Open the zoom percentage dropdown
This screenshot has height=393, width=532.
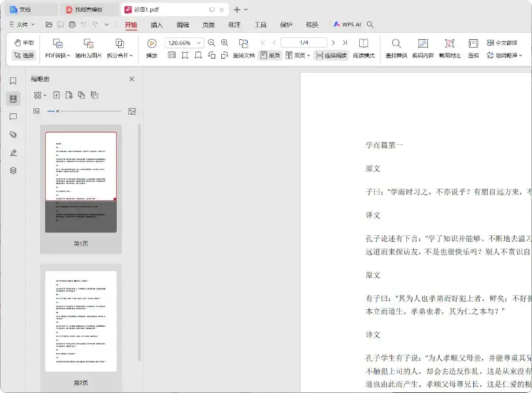[199, 43]
